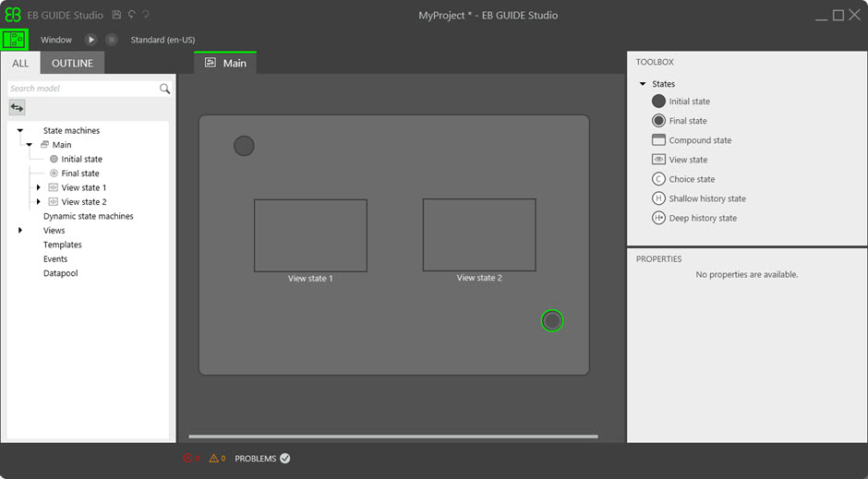The width and height of the screenshot is (868, 479).
Task: Select View state 2 tree item
Action: click(x=84, y=202)
